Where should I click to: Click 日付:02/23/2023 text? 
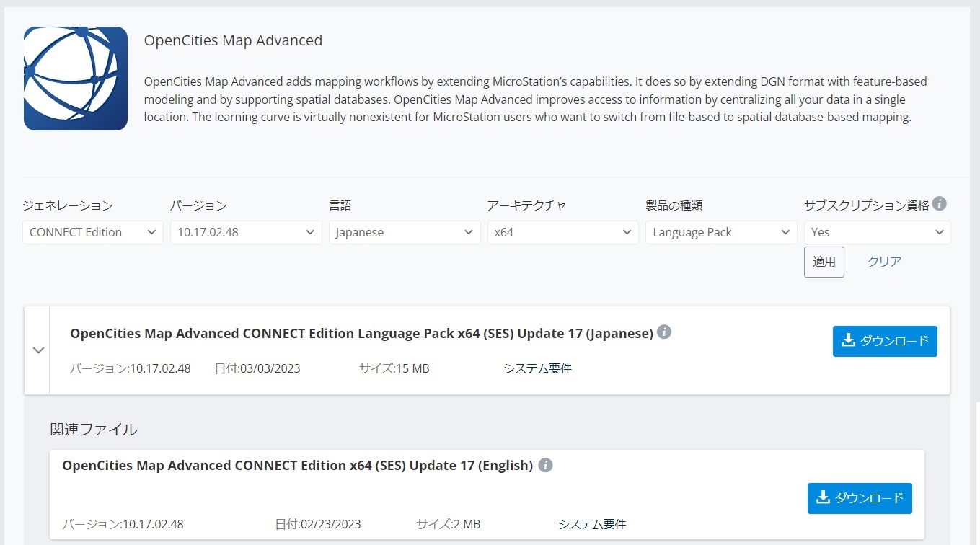point(318,524)
